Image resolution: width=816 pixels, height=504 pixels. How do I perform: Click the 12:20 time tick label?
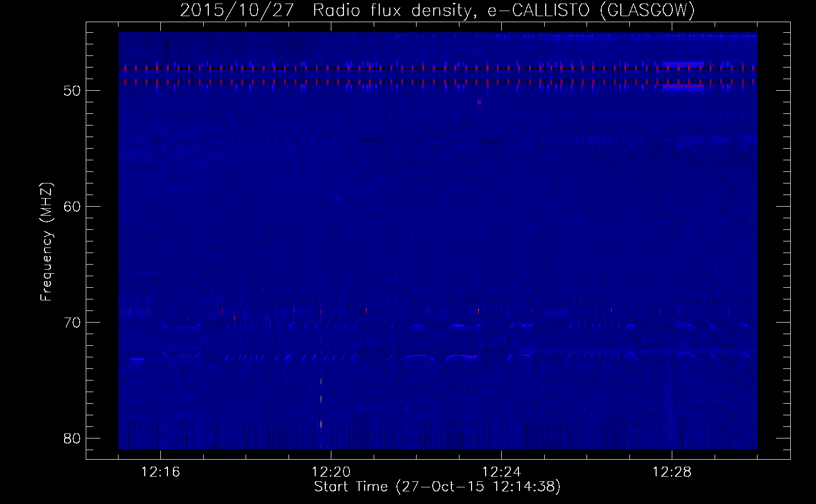331,472
